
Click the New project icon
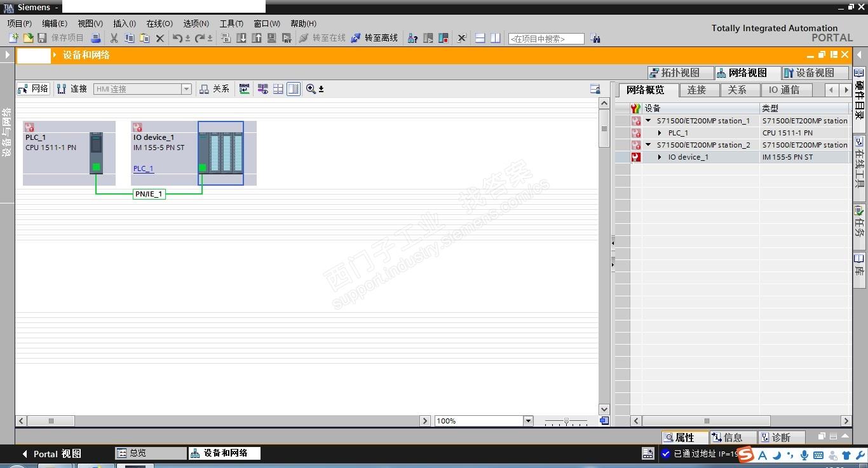pyautogui.click(x=13, y=38)
